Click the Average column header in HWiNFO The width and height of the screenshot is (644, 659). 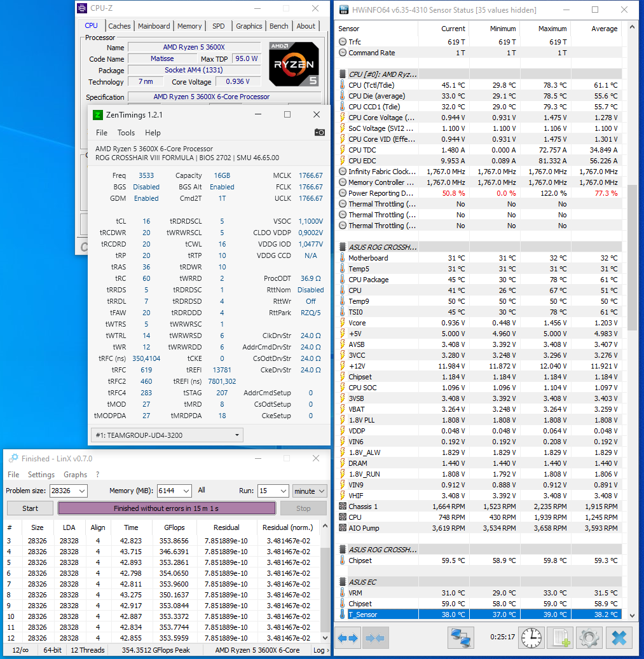pyautogui.click(x=596, y=29)
